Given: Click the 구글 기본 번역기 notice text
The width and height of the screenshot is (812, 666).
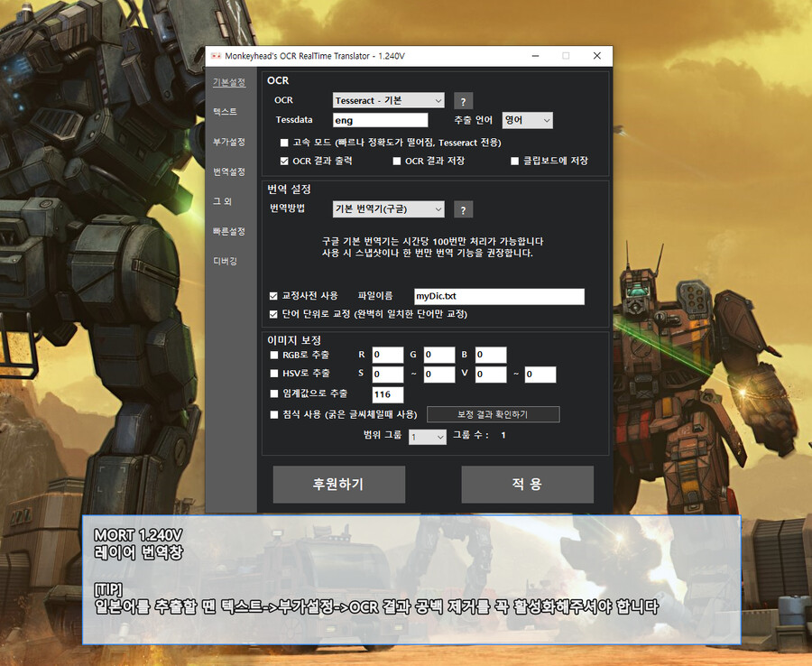Looking at the screenshot, I should point(432,247).
